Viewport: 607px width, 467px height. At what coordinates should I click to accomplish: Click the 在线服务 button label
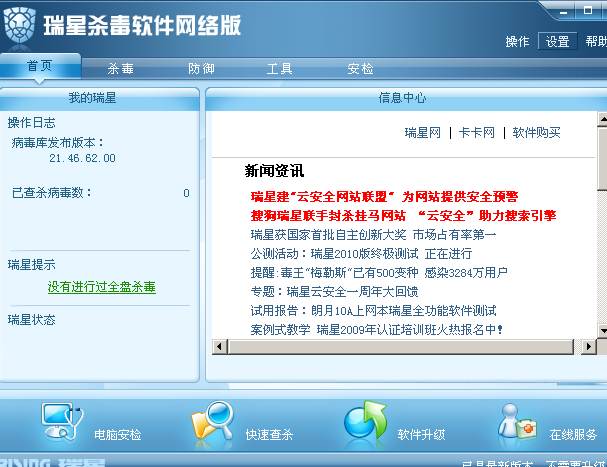tap(573, 435)
